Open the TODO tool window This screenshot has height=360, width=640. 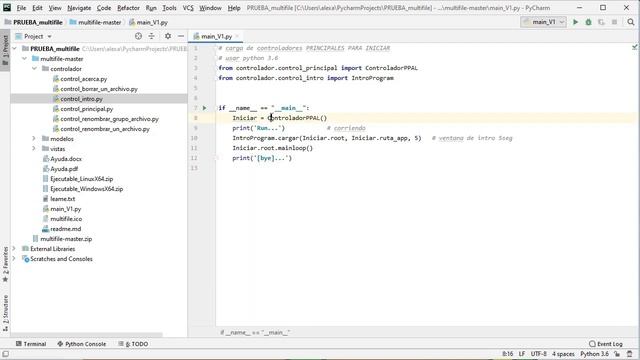pos(133,344)
